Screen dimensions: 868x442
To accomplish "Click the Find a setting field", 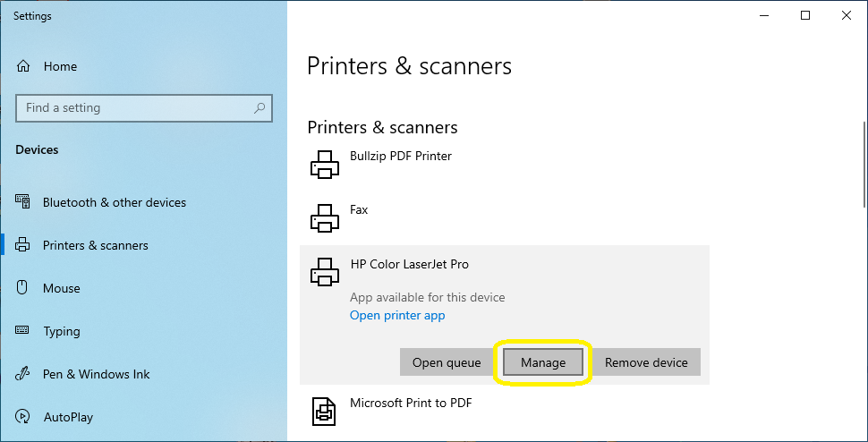I will click(x=144, y=108).
